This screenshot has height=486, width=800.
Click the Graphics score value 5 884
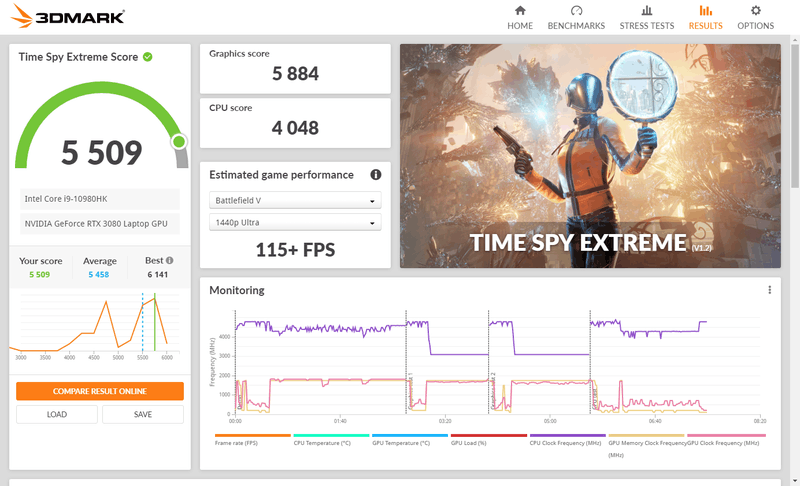[x=295, y=74]
